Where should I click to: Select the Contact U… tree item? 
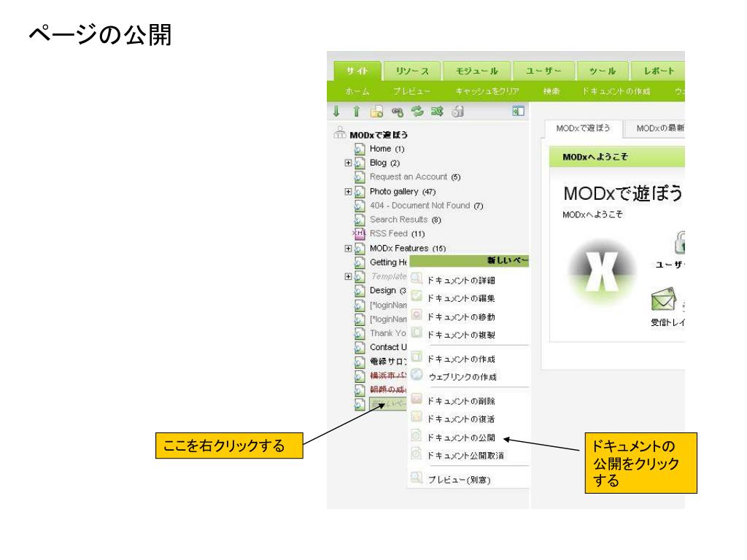pos(388,347)
